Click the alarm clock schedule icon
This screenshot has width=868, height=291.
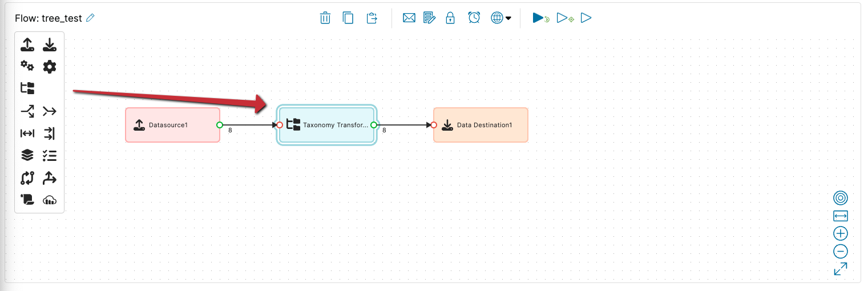474,18
